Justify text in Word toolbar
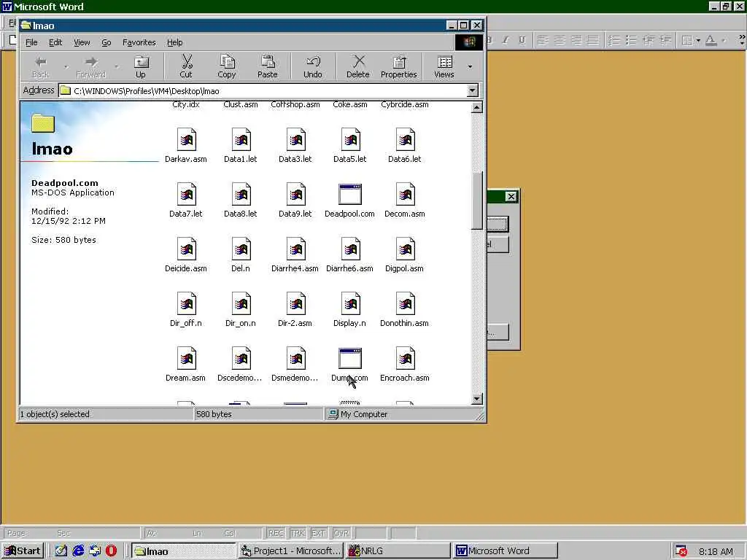The height and width of the screenshot is (560, 747). click(593, 41)
